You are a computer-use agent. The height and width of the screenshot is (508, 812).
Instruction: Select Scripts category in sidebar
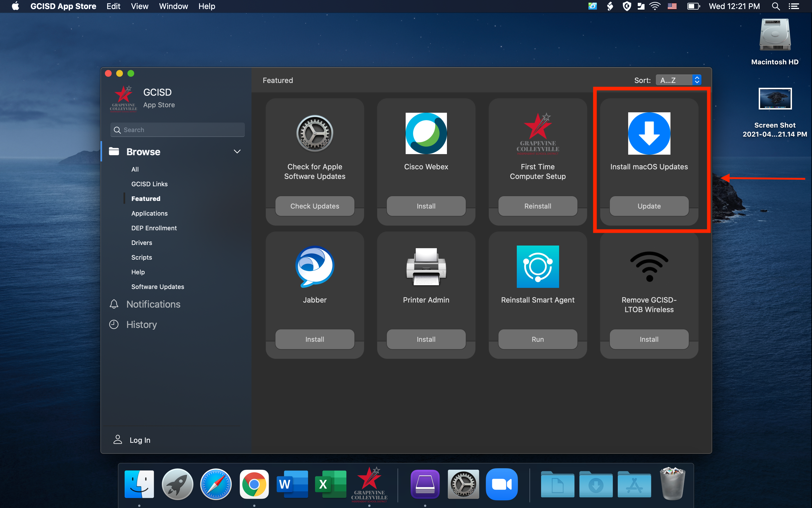tap(142, 257)
